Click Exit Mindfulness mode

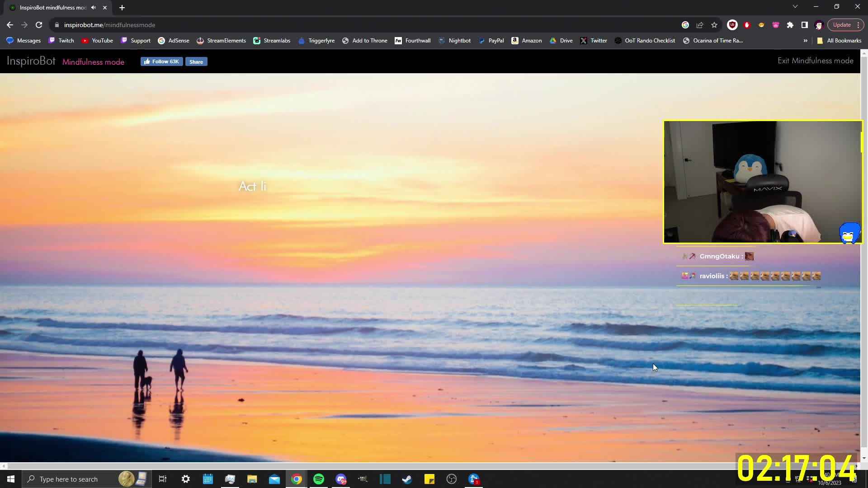pyautogui.click(x=815, y=61)
